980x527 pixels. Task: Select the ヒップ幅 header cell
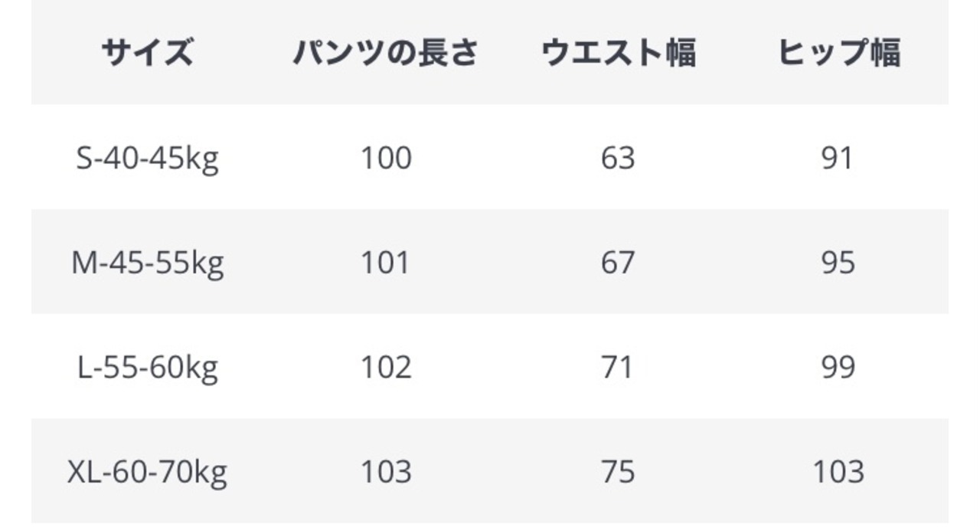coord(838,54)
